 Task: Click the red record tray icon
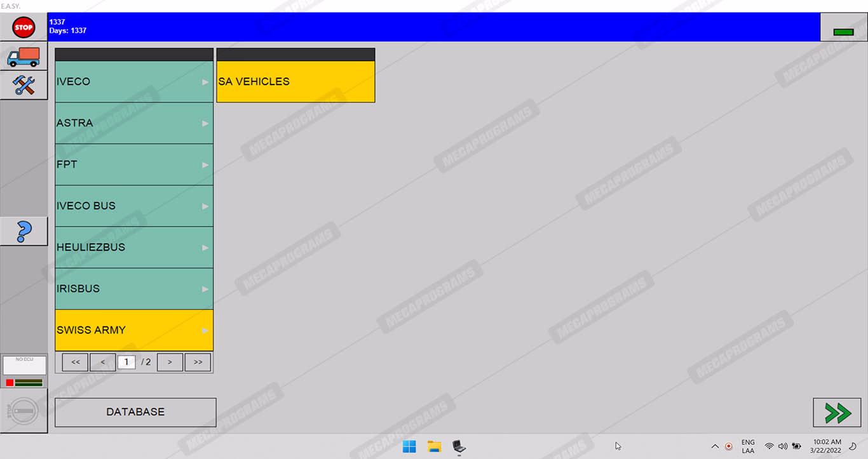coord(729,446)
